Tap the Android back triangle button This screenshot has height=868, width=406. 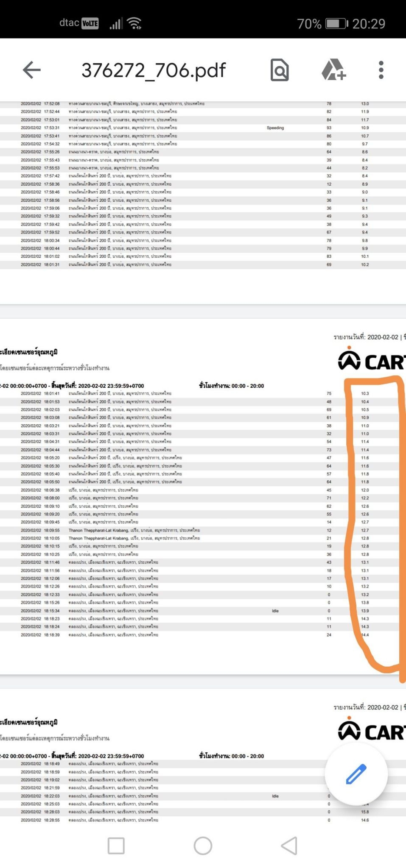[289, 846]
